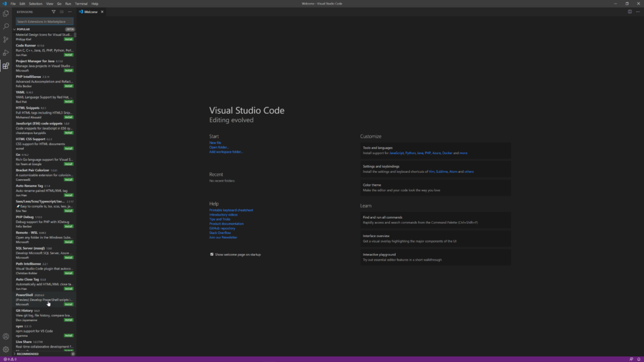
Task: Open Printable keyboard cheatsheet link
Action: [231, 210]
